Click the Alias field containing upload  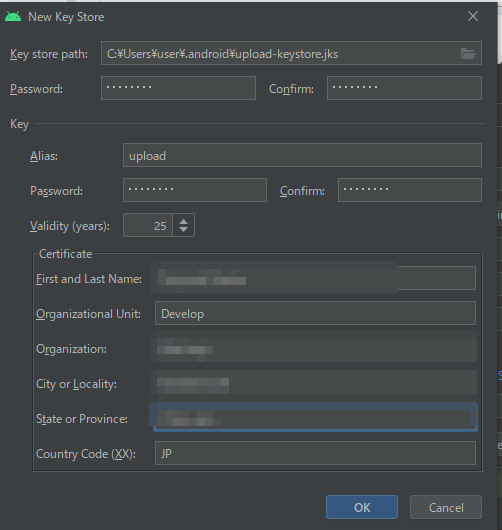[x=302, y=155]
